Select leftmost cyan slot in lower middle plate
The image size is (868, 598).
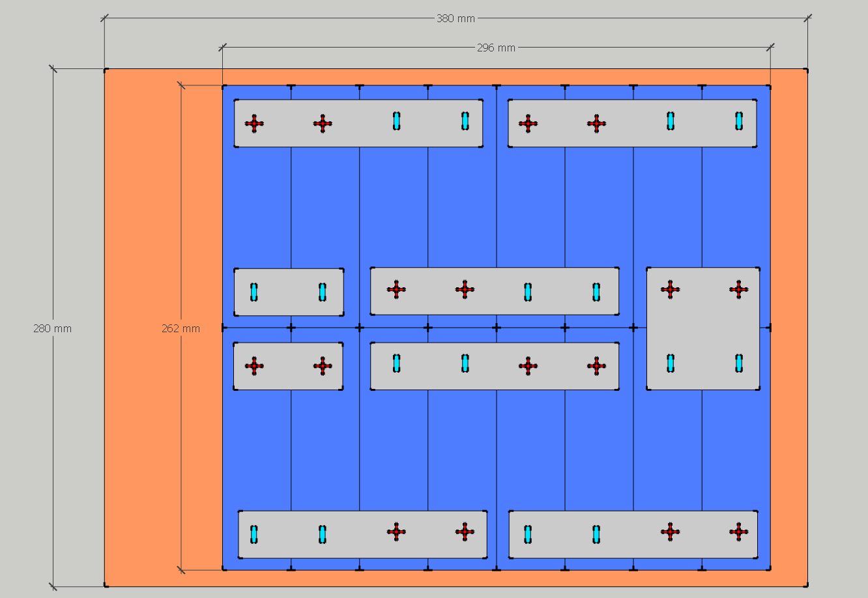click(396, 363)
